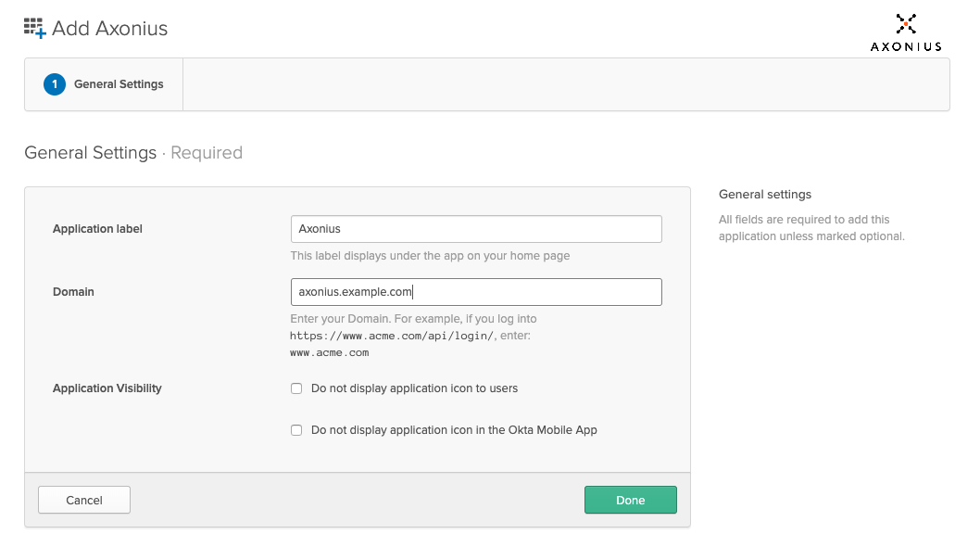The height and width of the screenshot is (547, 980).
Task: Click the 'Application label' field label
Action: (97, 229)
